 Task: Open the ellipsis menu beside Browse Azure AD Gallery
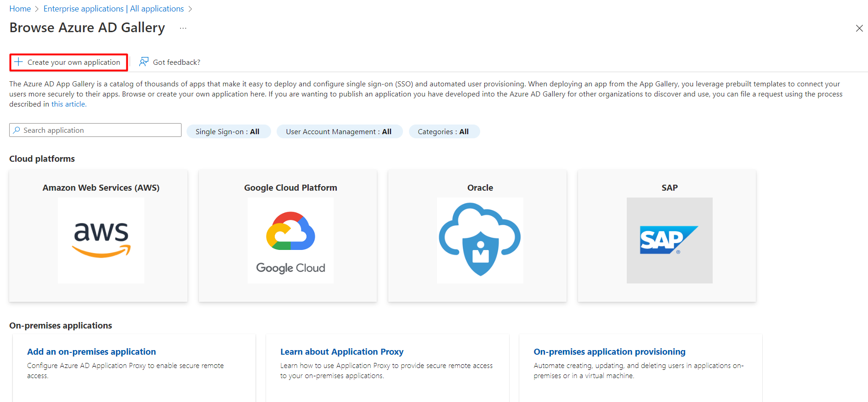click(183, 28)
